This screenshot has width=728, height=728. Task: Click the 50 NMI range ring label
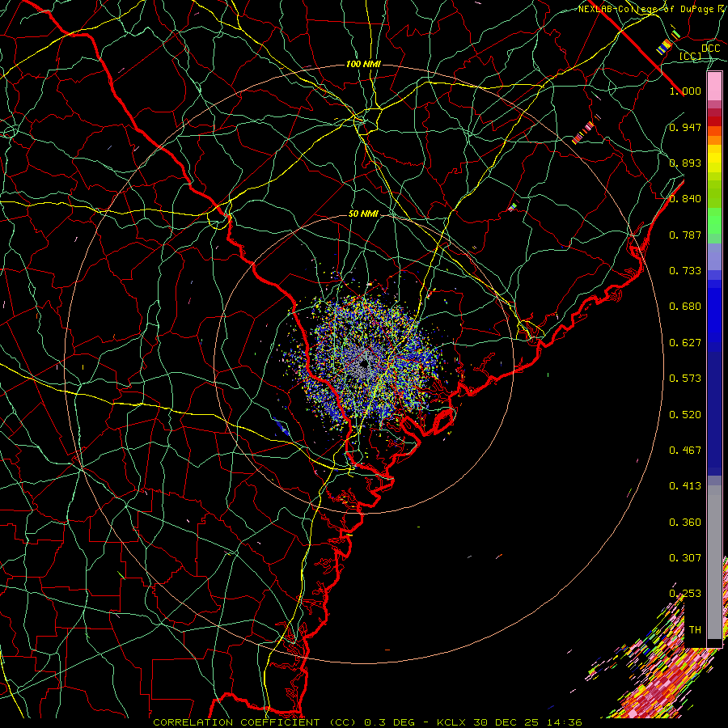coord(363,214)
